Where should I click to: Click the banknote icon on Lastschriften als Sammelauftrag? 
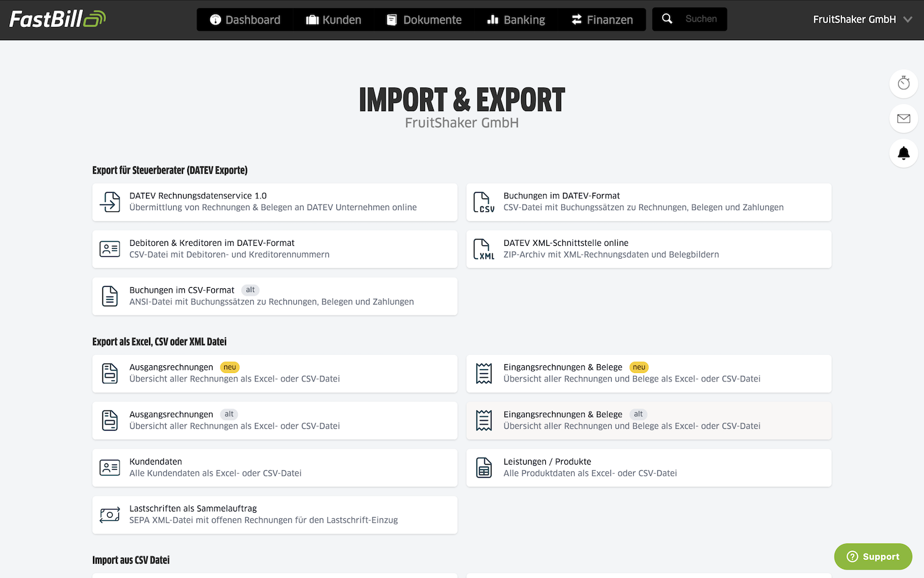click(x=110, y=515)
